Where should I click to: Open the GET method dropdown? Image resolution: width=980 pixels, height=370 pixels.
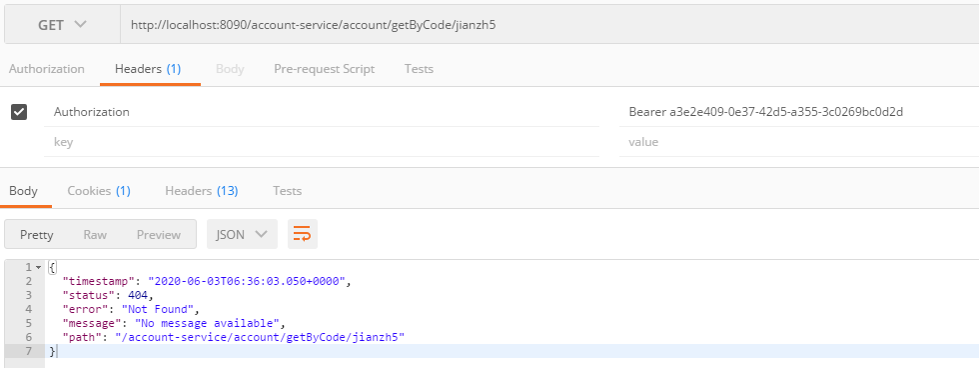pos(62,25)
